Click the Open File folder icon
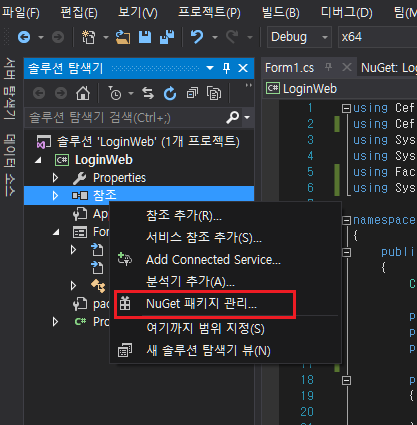 (x=123, y=37)
